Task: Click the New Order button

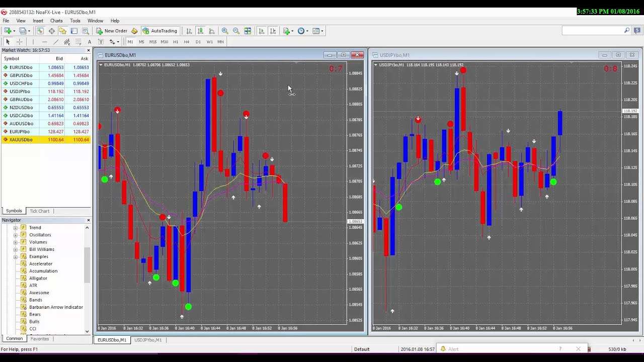Action: tap(112, 31)
